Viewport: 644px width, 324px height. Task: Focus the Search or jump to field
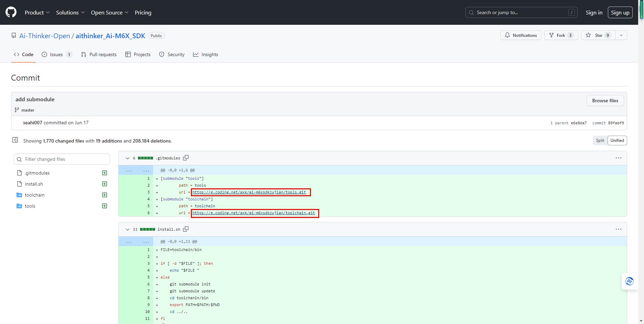pos(521,12)
